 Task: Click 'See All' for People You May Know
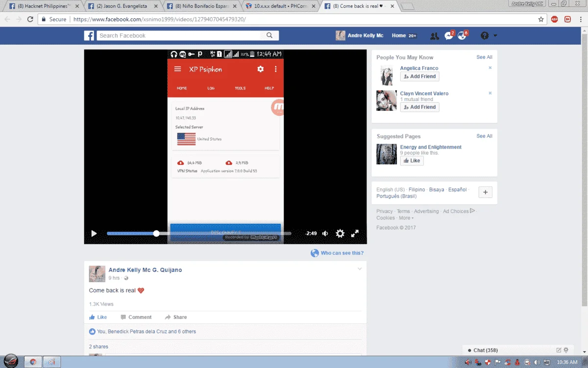[484, 57]
